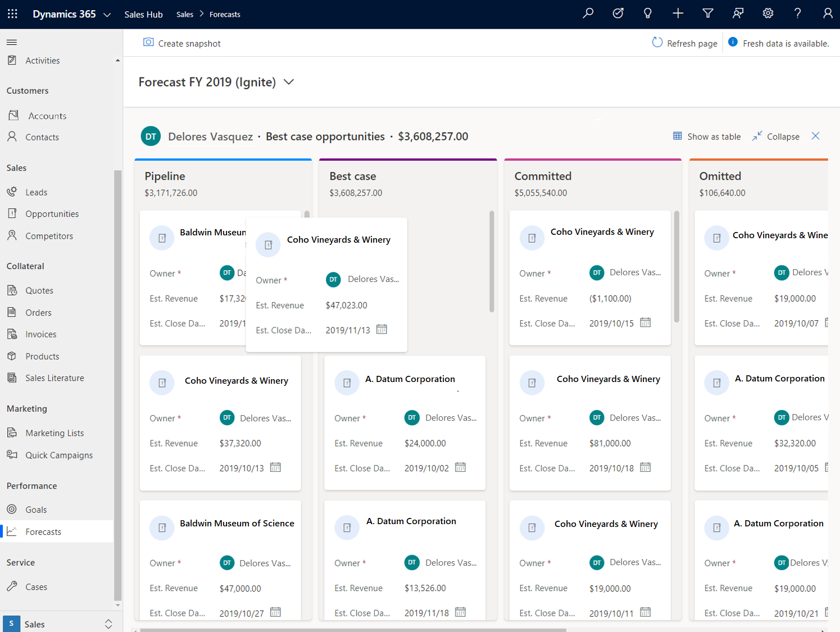Open Quick Create with the plus icon
Image resolution: width=840 pixels, height=632 pixels.
pos(678,13)
